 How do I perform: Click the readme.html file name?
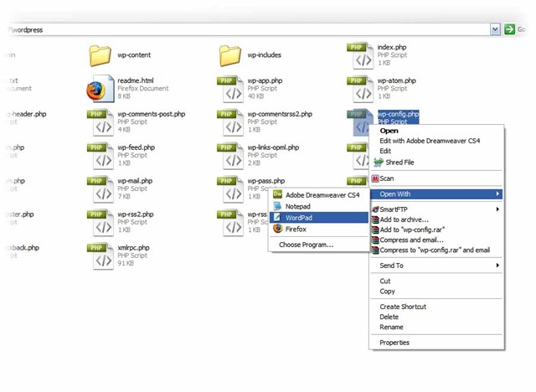point(136,80)
